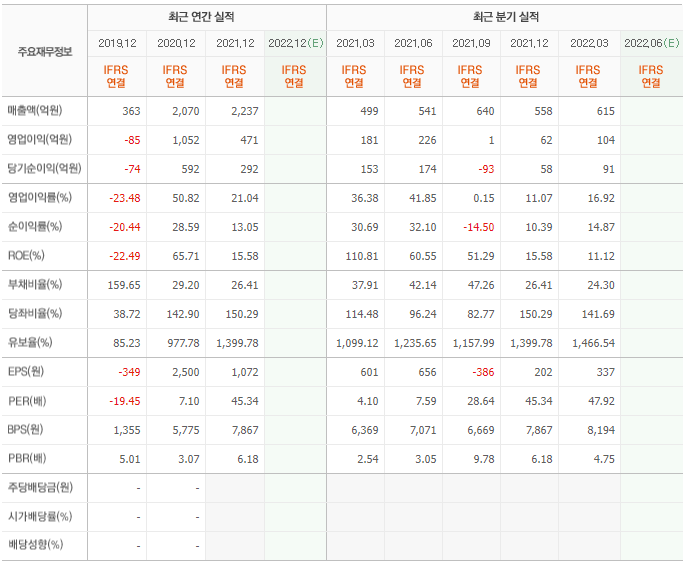The image size is (687, 561).
Task: Select the 주당배당금(원) row label
Action: (x=40, y=487)
